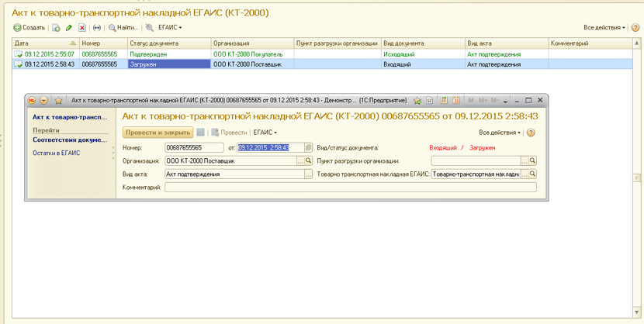
Task: Click the Вид акта column header
Action: [507, 43]
